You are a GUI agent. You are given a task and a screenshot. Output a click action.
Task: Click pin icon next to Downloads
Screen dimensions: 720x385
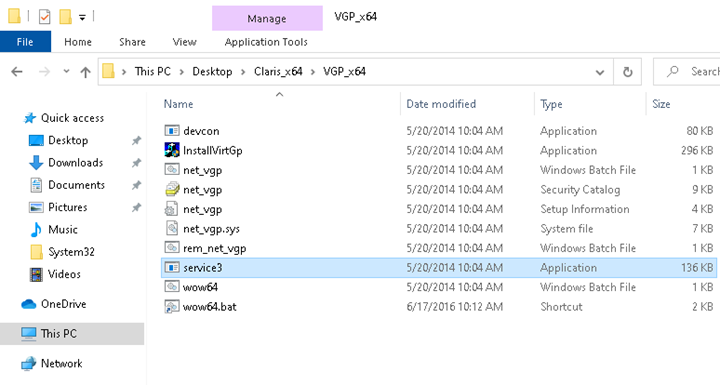[136, 163]
